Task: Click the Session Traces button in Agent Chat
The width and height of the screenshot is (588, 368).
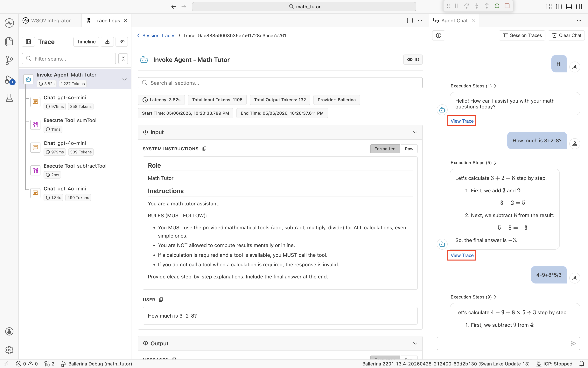Action: click(x=522, y=35)
